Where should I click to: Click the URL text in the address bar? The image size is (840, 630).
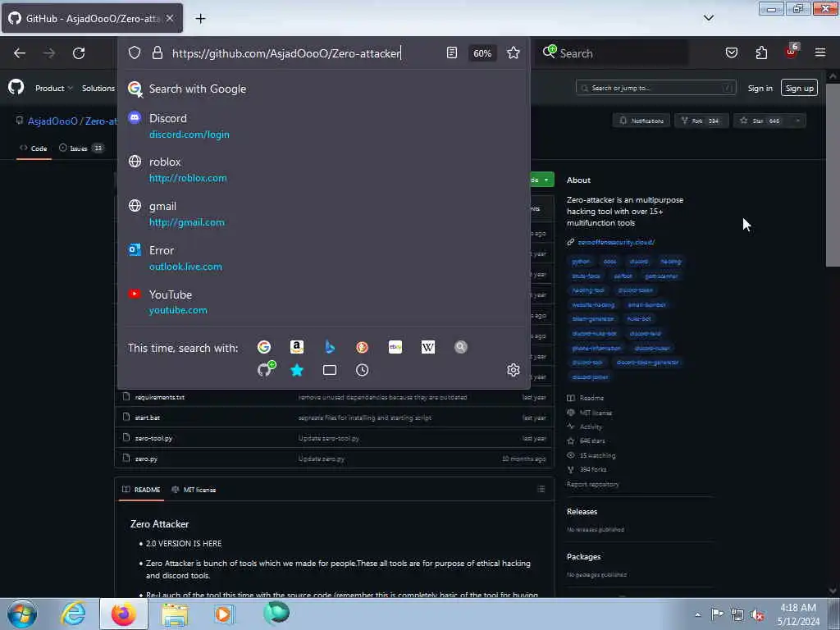[x=286, y=53]
